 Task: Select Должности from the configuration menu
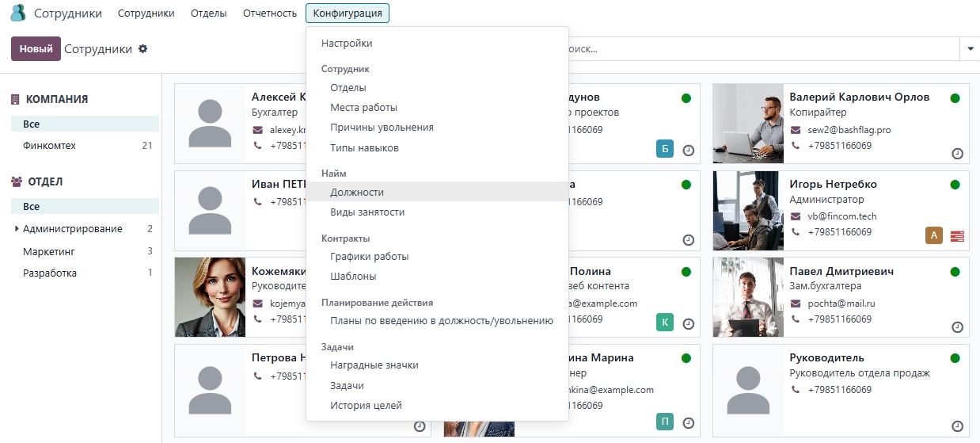click(x=357, y=192)
